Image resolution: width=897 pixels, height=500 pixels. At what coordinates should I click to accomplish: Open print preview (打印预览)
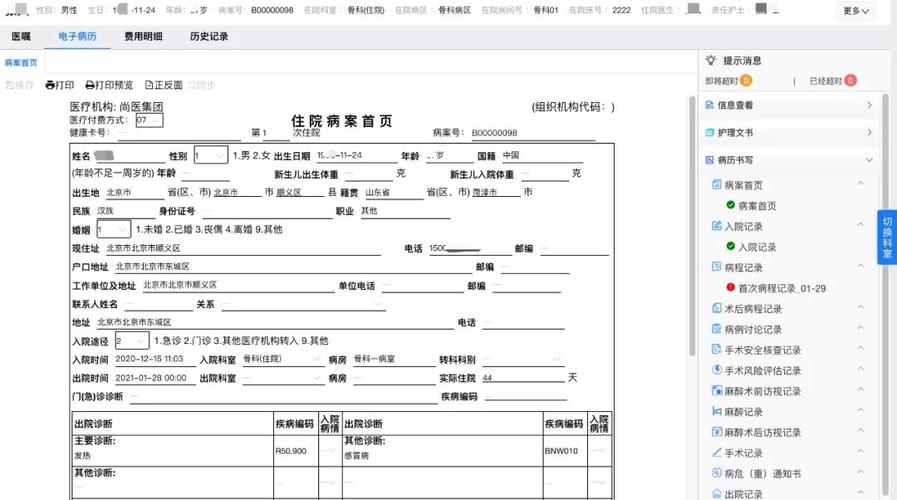point(109,85)
